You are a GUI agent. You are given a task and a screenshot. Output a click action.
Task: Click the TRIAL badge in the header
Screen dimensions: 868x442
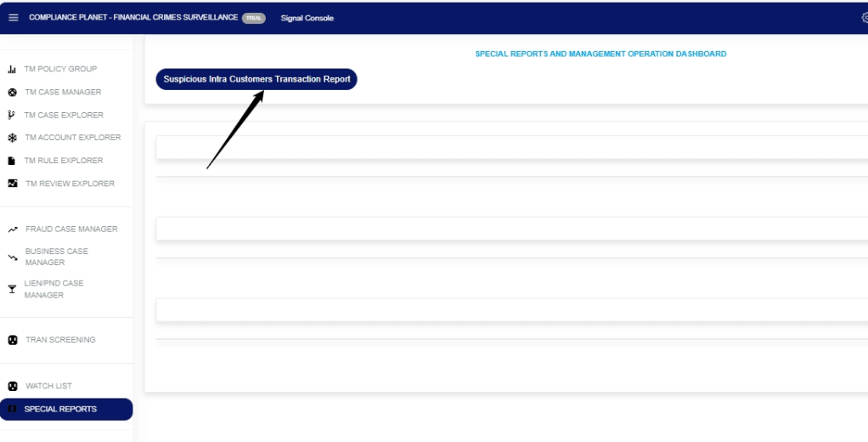coord(253,18)
